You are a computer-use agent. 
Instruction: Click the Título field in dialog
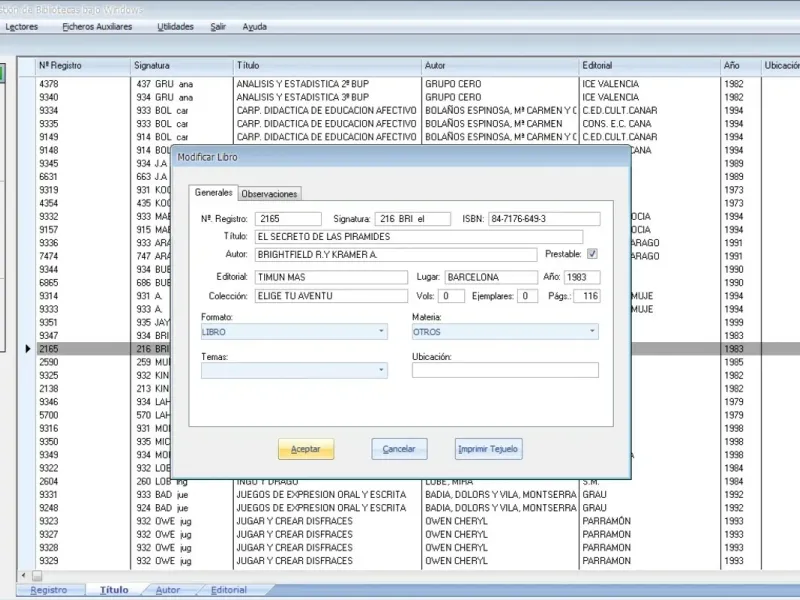pos(419,237)
